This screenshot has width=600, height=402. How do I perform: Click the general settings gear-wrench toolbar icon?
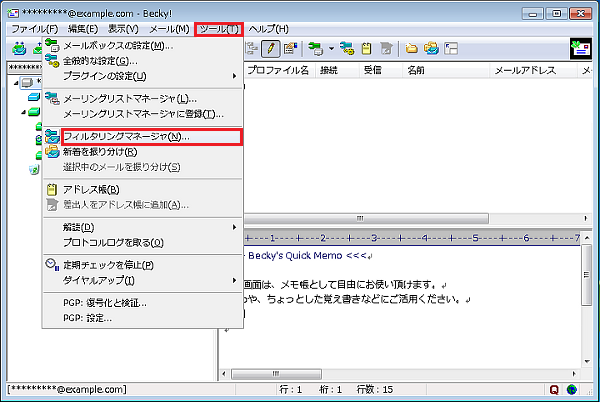click(x=347, y=49)
